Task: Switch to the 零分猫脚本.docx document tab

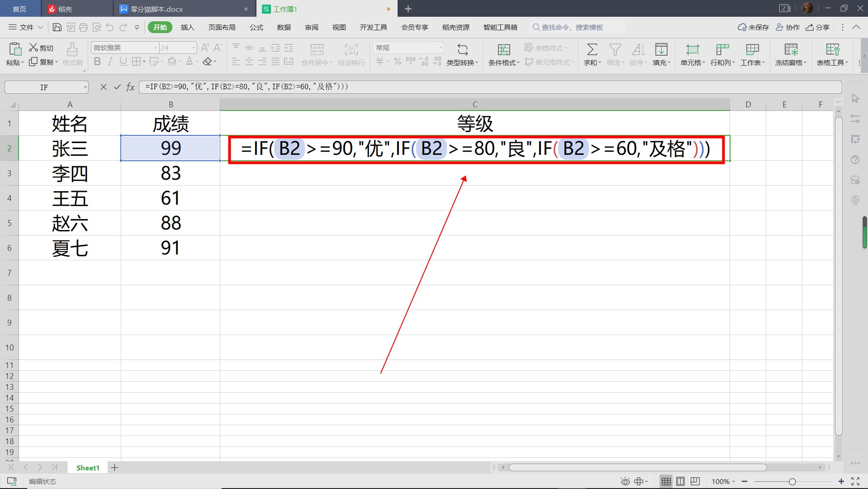Action: point(157,9)
